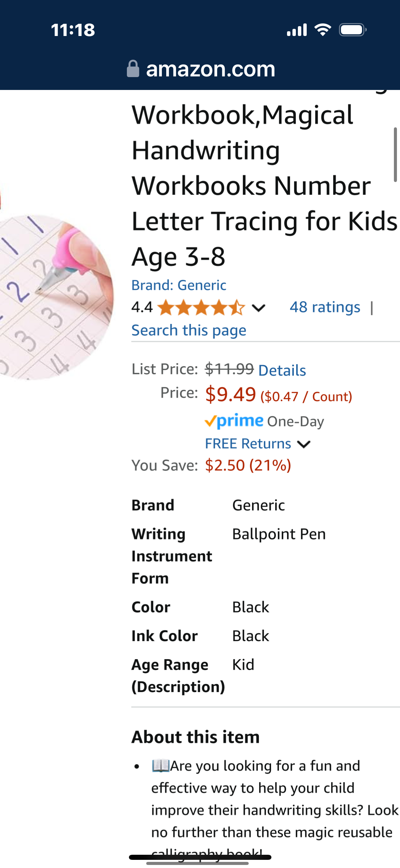Tap the Wi-Fi status icon
The height and width of the screenshot is (868, 400).
tap(323, 30)
